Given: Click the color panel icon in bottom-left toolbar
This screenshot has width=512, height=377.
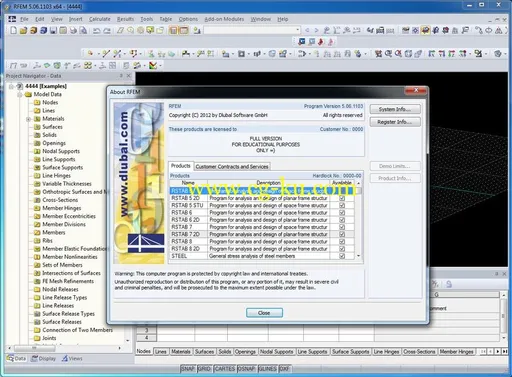Looking at the screenshot, I should [x=153, y=66].
